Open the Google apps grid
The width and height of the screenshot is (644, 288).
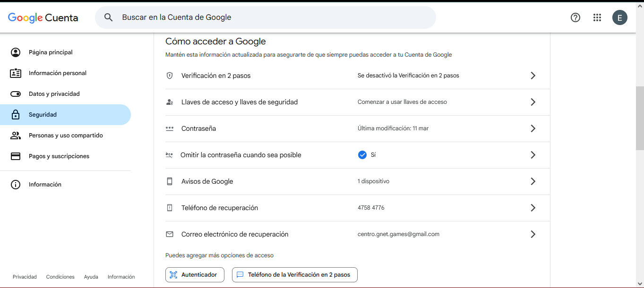pyautogui.click(x=597, y=17)
